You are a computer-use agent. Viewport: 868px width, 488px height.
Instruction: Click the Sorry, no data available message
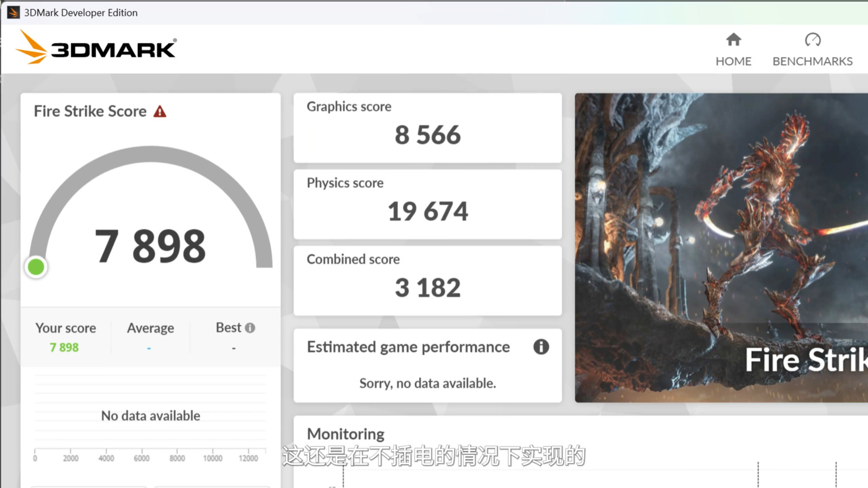coord(427,383)
